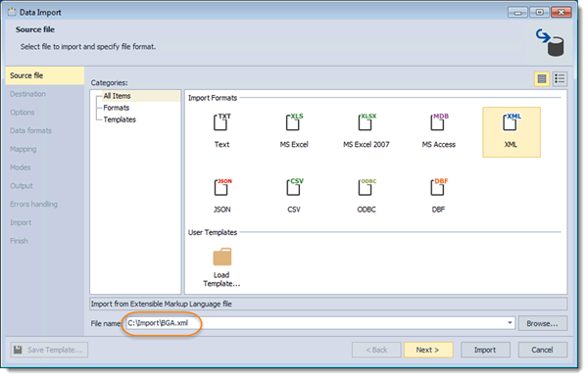Select the Templates category
The width and height of the screenshot is (588, 378).
[120, 119]
